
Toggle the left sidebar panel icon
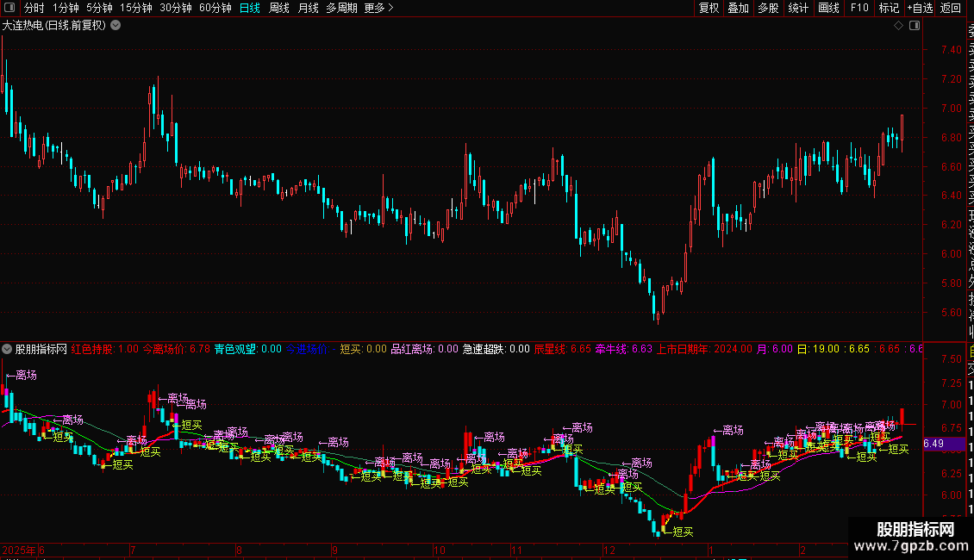(x=9, y=8)
